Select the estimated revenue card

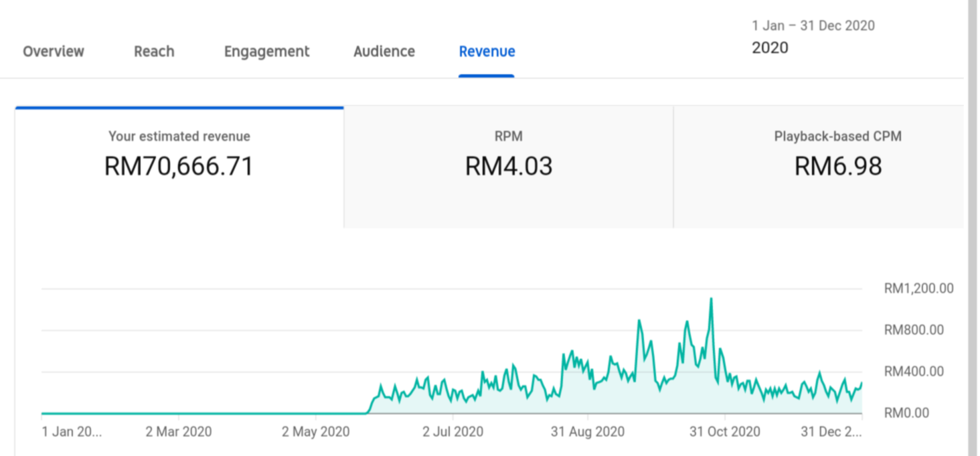pos(179,167)
